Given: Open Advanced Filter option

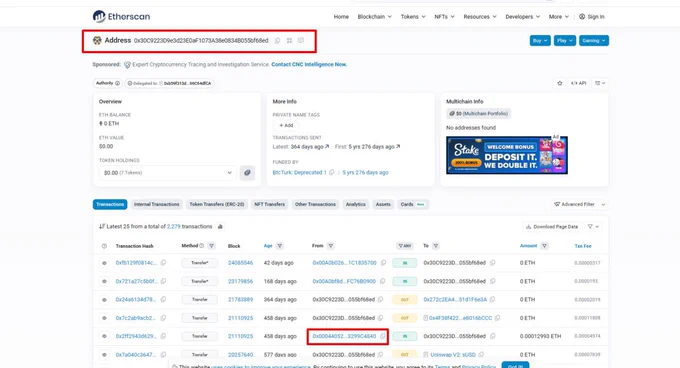Looking at the screenshot, I should 579,204.
